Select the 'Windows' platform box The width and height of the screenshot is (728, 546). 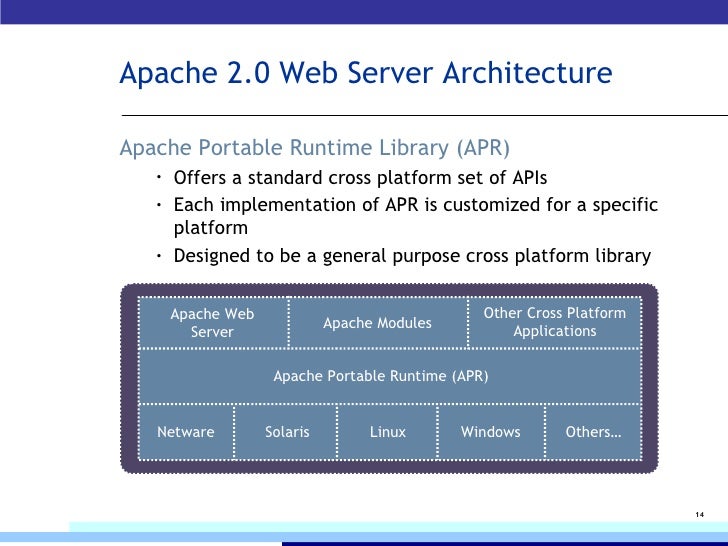491,432
